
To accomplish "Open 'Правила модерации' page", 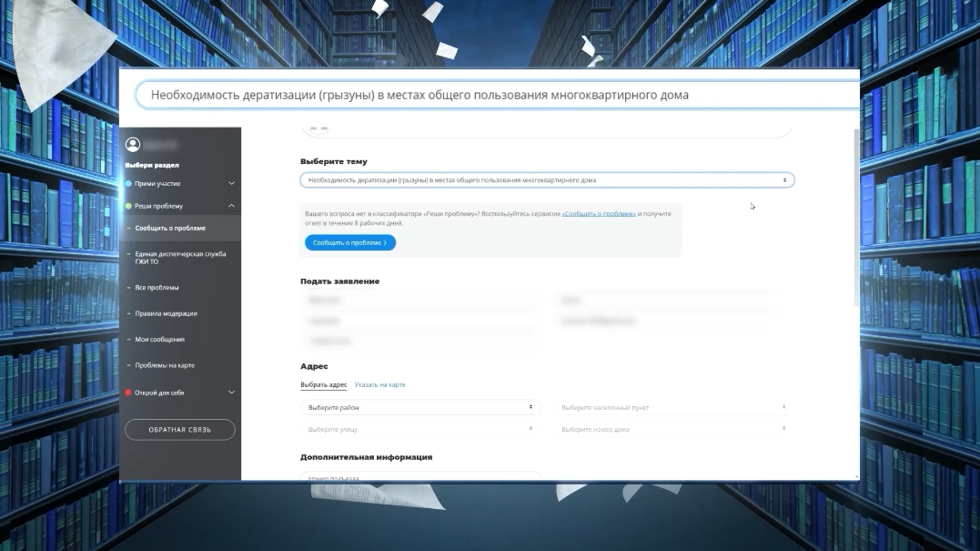I will point(166,313).
